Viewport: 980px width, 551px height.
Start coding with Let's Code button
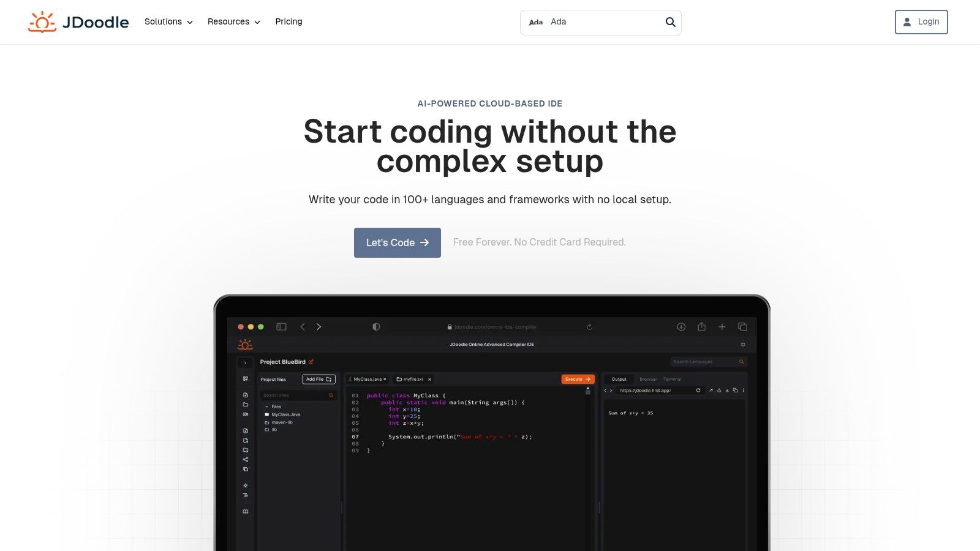pos(398,242)
